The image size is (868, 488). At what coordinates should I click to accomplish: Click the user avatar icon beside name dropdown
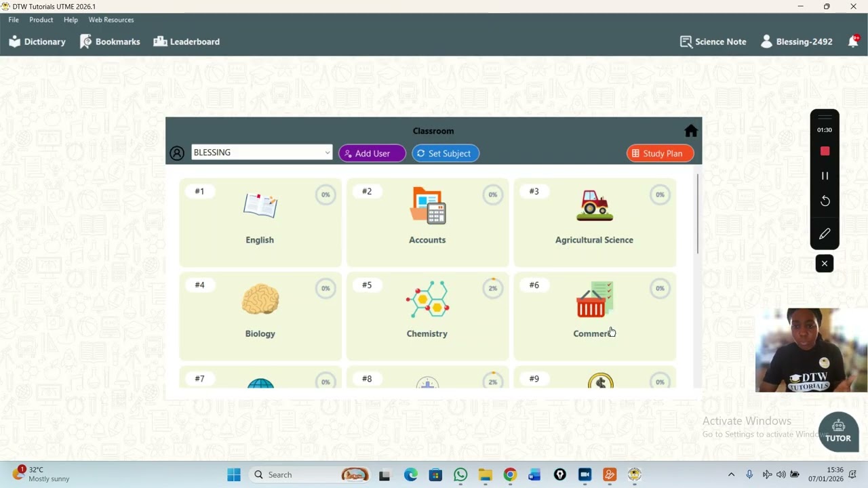(177, 153)
